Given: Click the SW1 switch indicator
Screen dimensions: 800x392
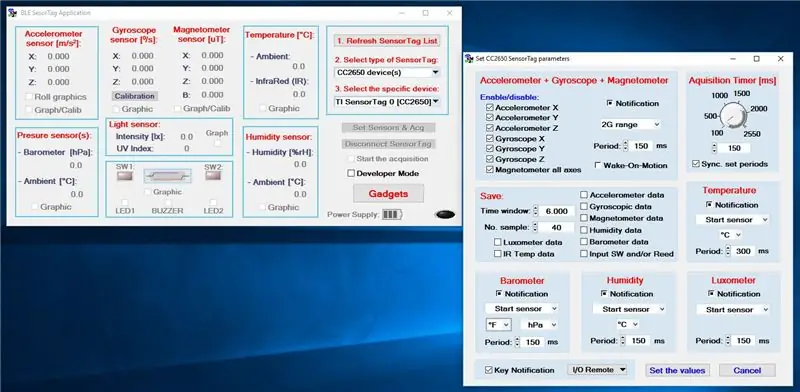Looking at the screenshot, I should pos(124,176).
